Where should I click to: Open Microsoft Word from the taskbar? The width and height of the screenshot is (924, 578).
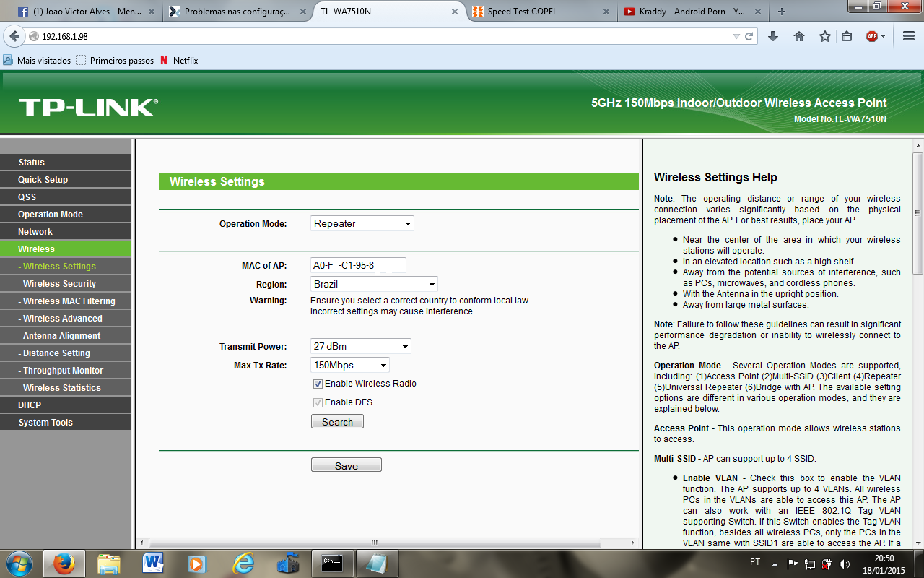coord(153,564)
